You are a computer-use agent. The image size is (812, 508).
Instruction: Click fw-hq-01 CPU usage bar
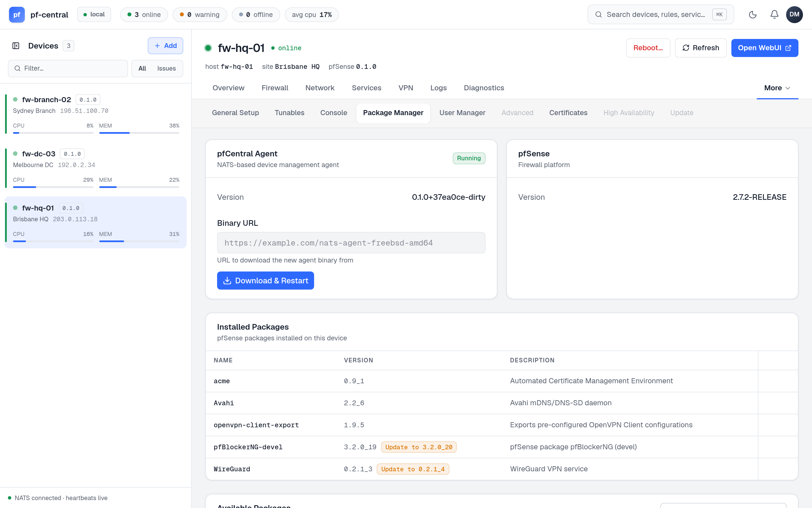(x=53, y=241)
